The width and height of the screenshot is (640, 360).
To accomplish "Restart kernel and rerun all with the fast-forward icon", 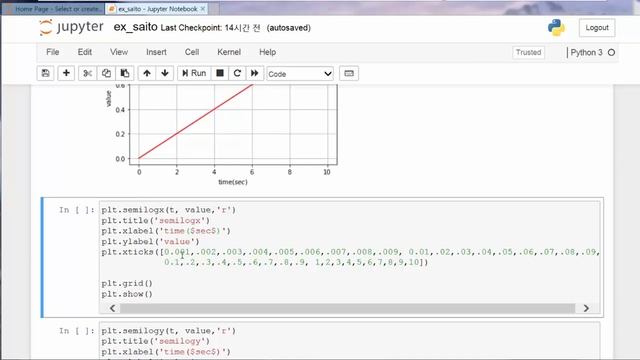I will coord(255,73).
